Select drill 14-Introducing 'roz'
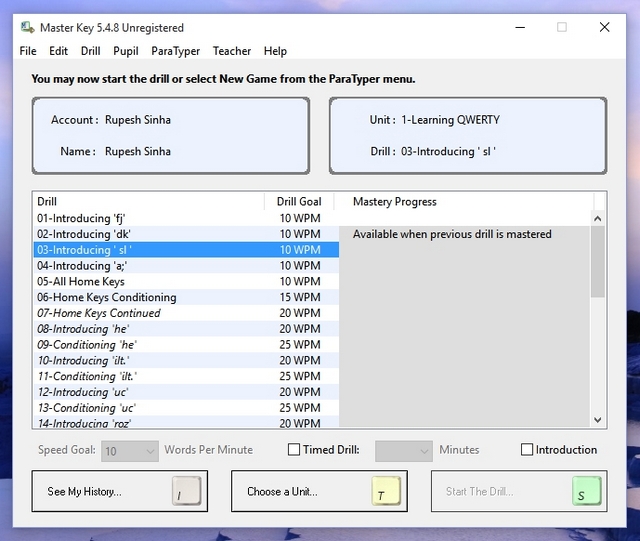Image resolution: width=640 pixels, height=541 pixels. pos(186,423)
